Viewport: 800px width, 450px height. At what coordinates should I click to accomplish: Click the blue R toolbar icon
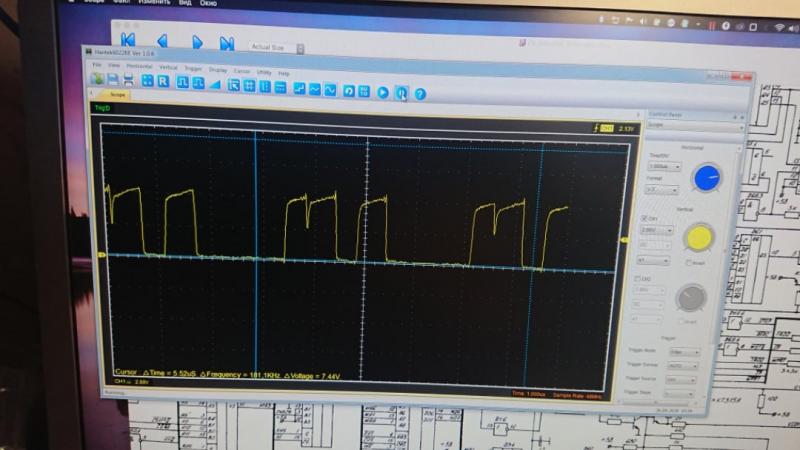click(x=163, y=82)
